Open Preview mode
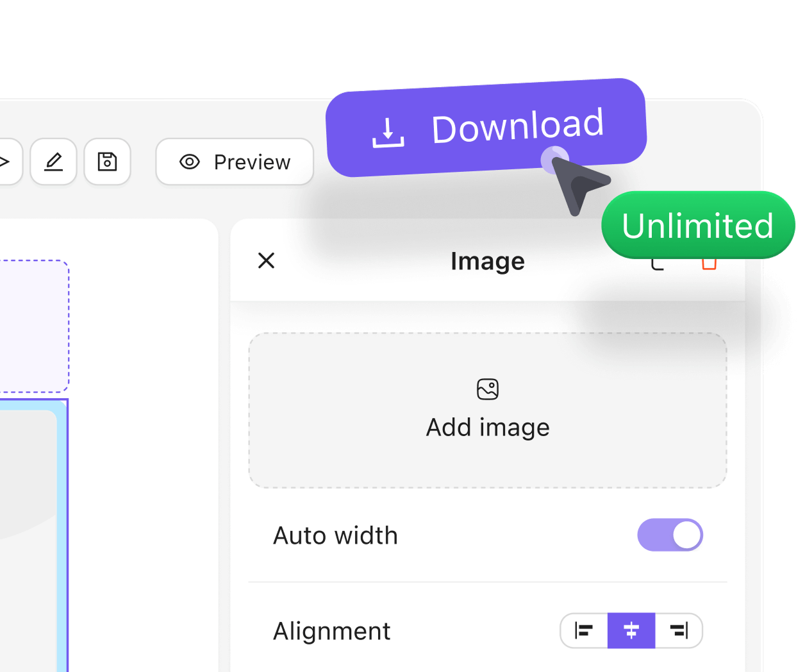Screen dimensions: 805x672 [235, 162]
